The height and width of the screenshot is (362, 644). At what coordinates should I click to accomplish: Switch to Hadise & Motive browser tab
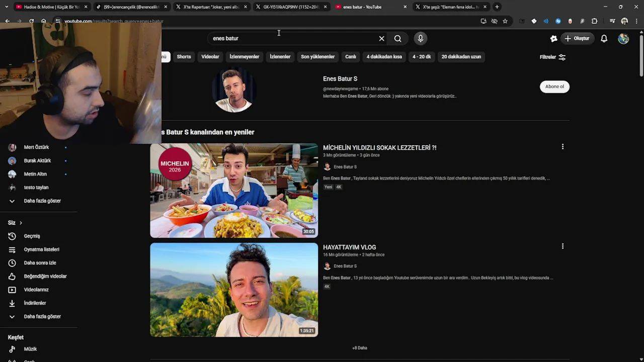point(50,7)
